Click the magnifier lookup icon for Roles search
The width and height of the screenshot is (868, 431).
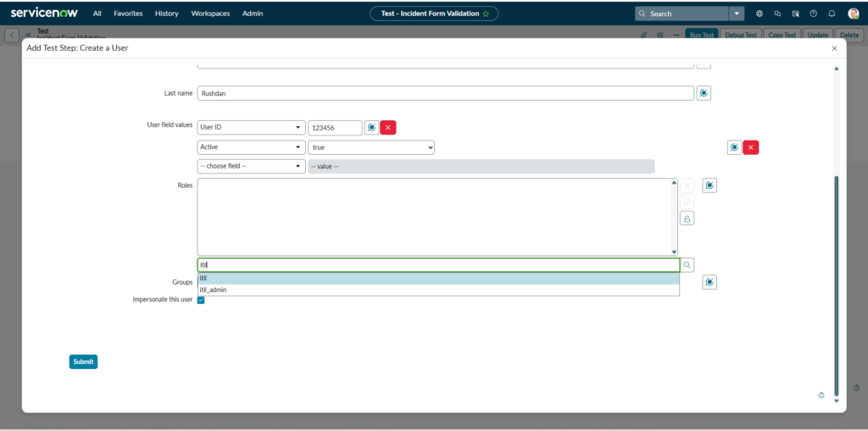coord(687,265)
